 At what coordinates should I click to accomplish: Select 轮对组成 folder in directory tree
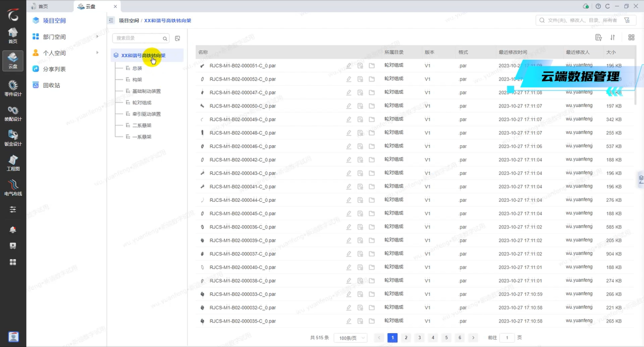142,102
